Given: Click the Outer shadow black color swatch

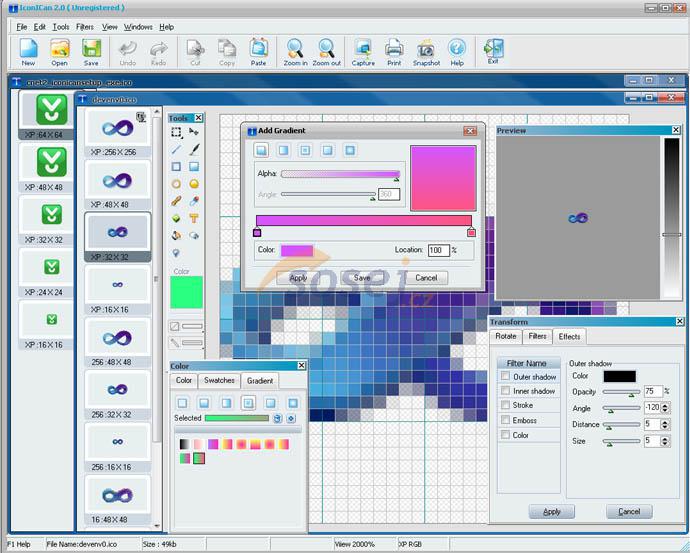Looking at the screenshot, I should (x=620, y=376).
